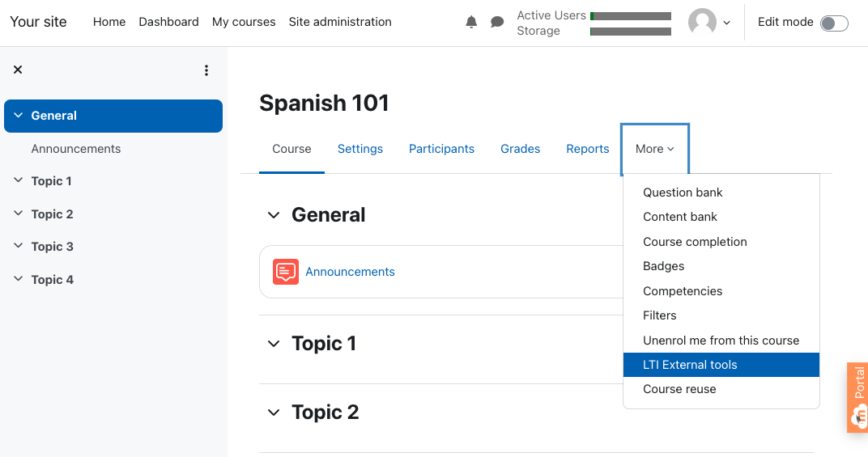
Task: Switch to the Participants tab
Action: [x=441, y=149]
